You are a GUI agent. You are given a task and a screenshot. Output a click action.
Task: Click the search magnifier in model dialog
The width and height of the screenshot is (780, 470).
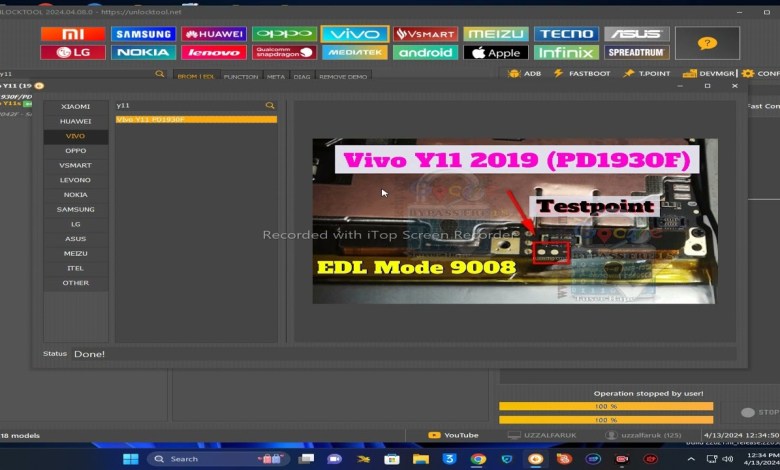click(269, 105)
